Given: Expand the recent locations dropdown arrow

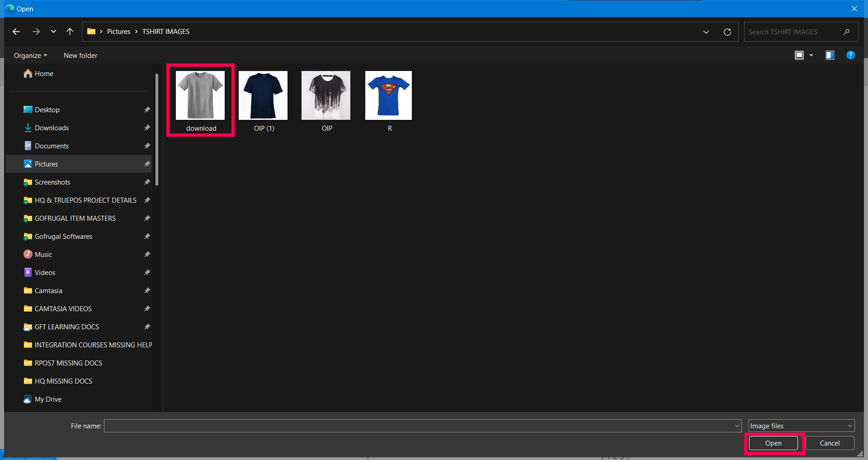Looking at the screenshot, I should (53, 32).
